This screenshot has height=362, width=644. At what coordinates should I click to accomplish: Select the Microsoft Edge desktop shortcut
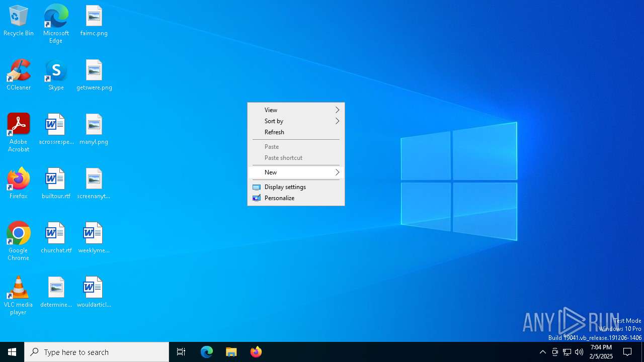tap(56, 24)
